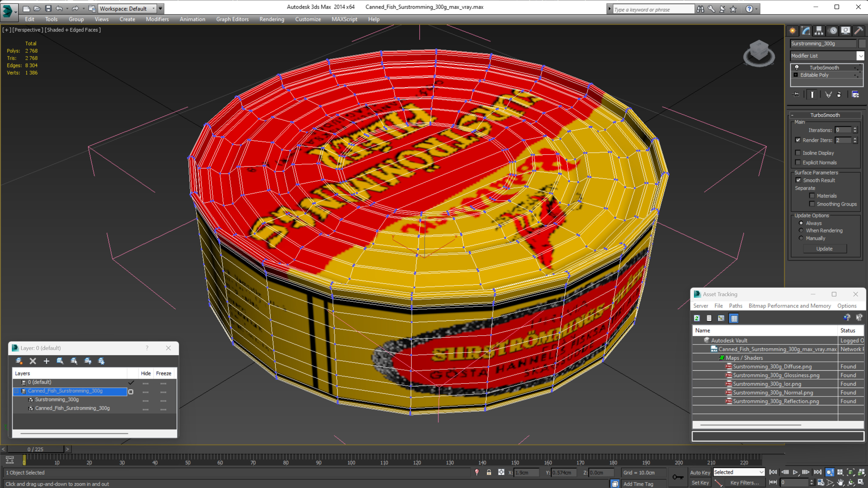
Task: Open Workspace Default dropdown
Action: pyautogui.click(x=127, y=9)
